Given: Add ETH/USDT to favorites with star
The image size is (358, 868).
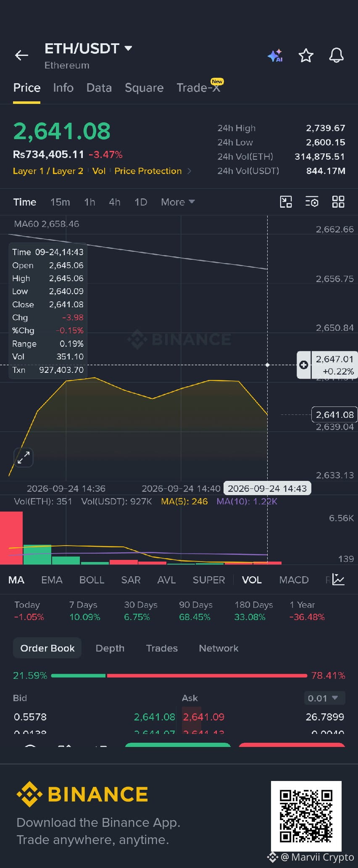Looking at the screenshot, I should click(x=306, y=55).
